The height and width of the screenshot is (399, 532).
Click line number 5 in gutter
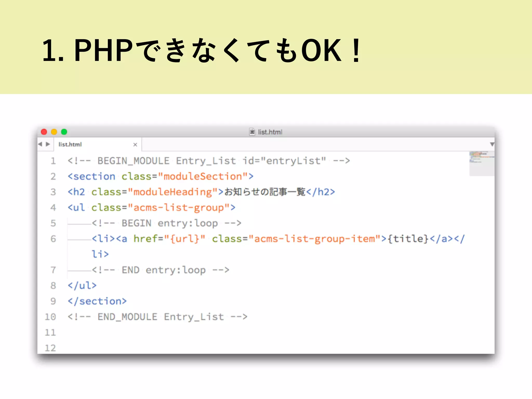click(x=53, y=223)
